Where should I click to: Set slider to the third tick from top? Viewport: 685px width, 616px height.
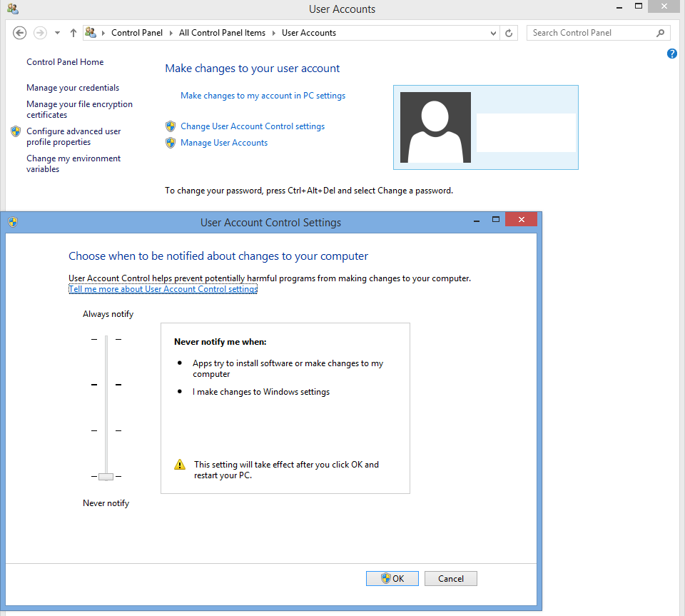point(106,430)
